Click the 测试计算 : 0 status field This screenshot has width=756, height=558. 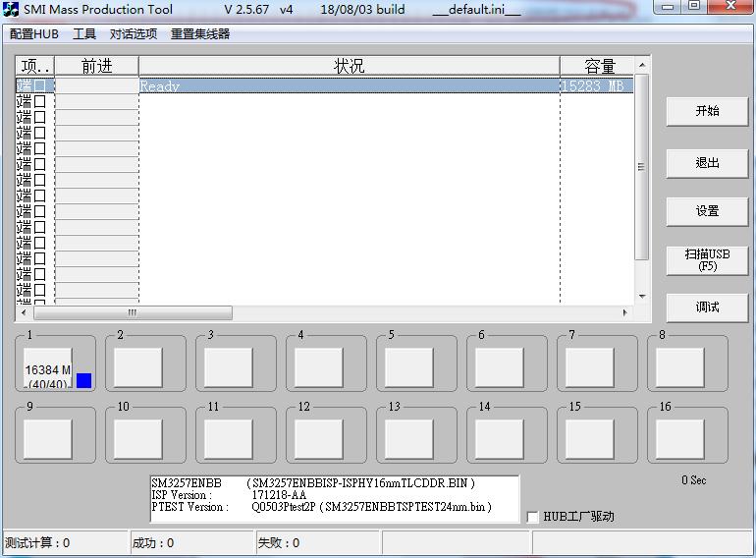[x=66, y=543]
